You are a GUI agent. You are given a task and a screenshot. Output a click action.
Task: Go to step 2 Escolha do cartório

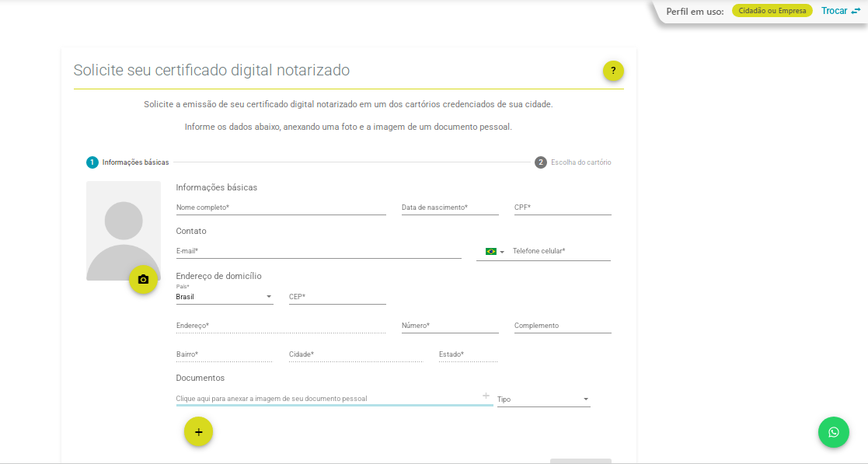(x=573, y=162)
